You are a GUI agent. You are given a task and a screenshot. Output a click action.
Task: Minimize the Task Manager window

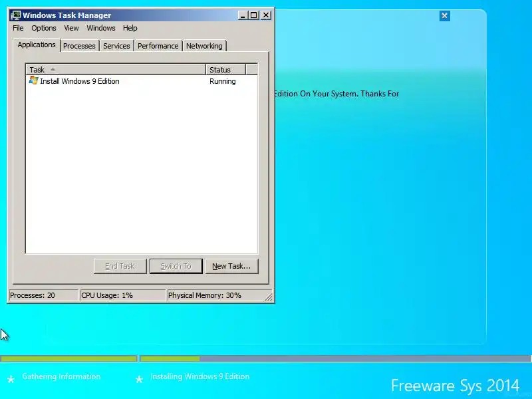point(243,15)
